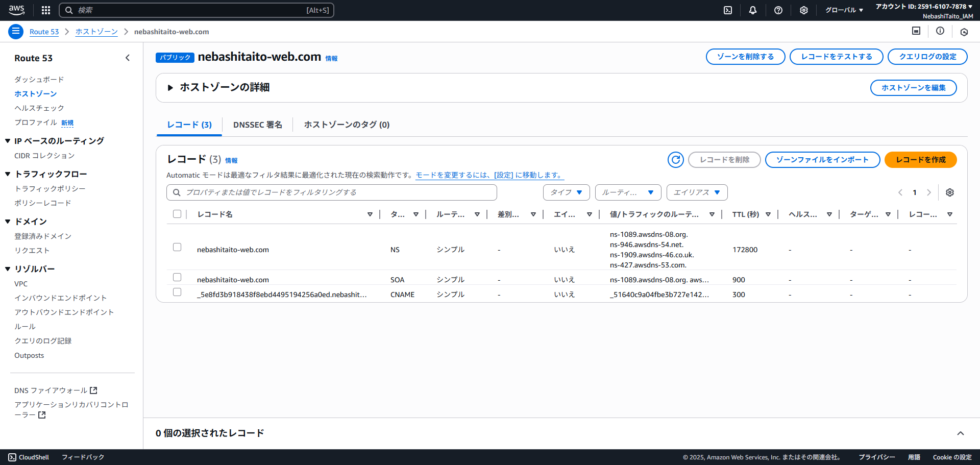
Task: Open CIDR collections in the sidebar
Action: pyautogui.click(x=44, y=156)
